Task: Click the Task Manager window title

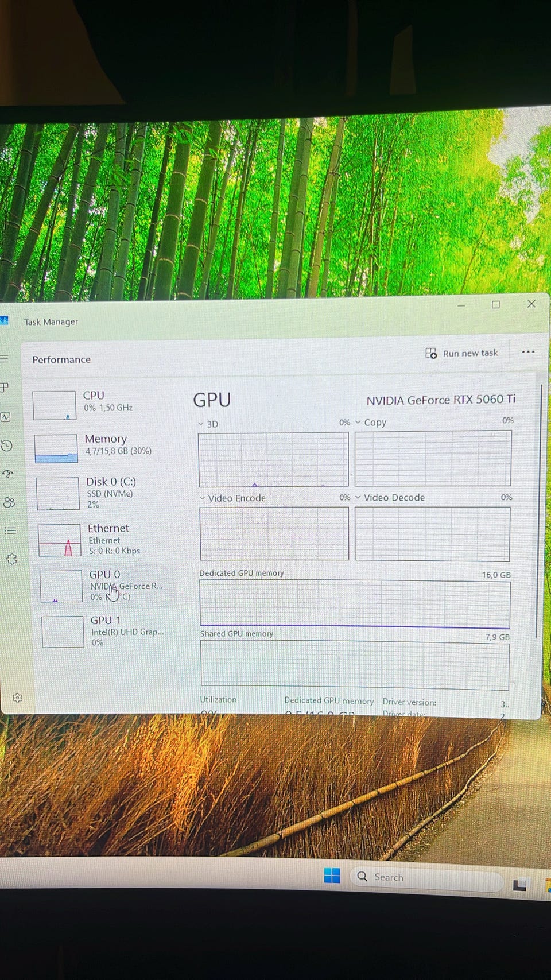Action: (51, 321)
